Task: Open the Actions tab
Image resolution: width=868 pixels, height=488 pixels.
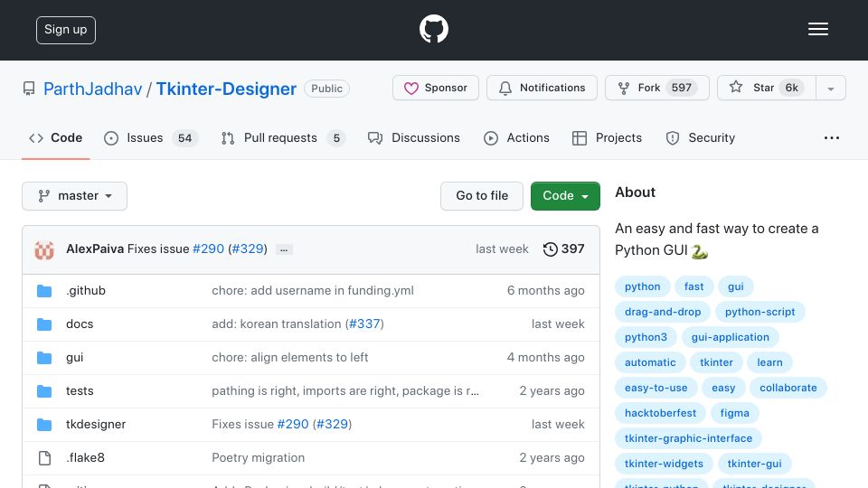Action: tap(516, 137)
